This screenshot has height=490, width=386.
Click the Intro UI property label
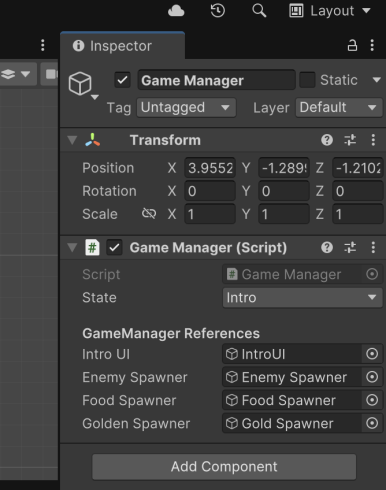[x=106, y=354]
